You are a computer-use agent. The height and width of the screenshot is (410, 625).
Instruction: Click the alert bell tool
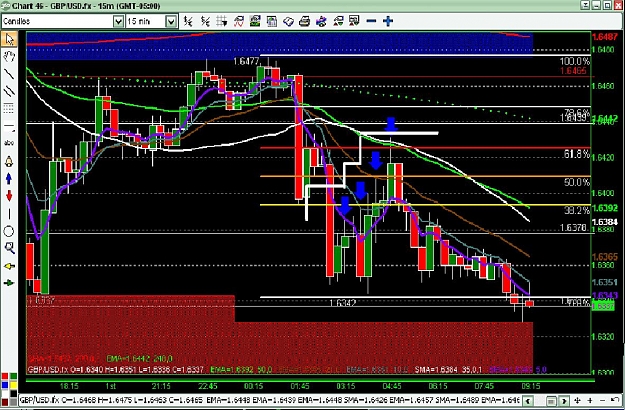9,162
